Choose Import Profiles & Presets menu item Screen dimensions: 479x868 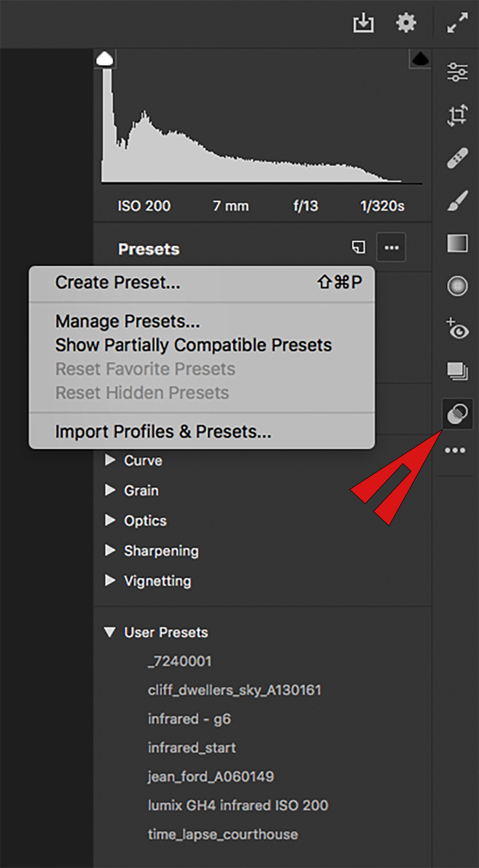pos(163,432)
